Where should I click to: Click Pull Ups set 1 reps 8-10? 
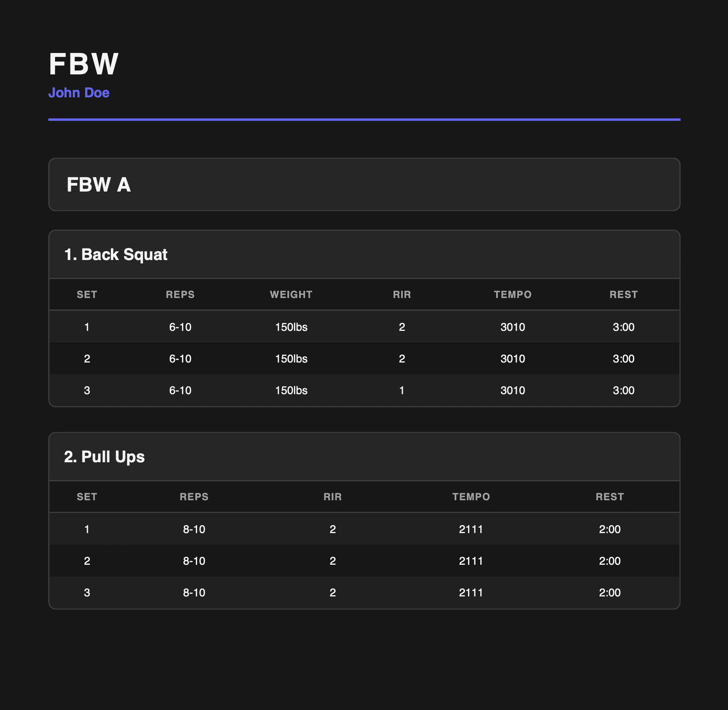pyautogui.click(x=194, y=529)
